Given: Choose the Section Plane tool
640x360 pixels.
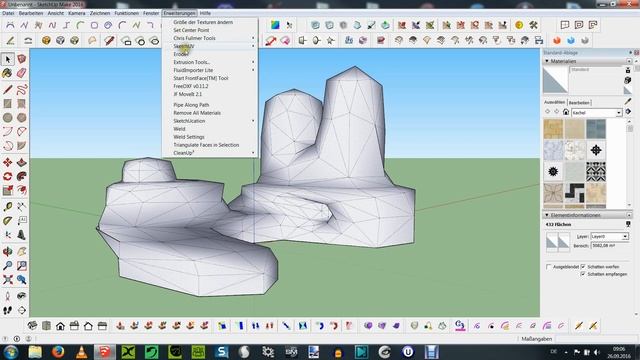Looking at the screenshot, I should (x=22, y=310).
